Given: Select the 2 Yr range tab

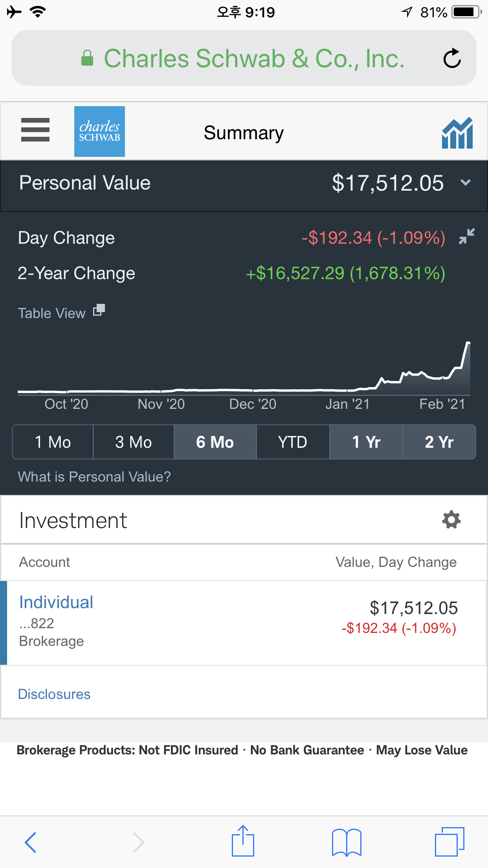Looking at the screenshot, I should (439, 442).
